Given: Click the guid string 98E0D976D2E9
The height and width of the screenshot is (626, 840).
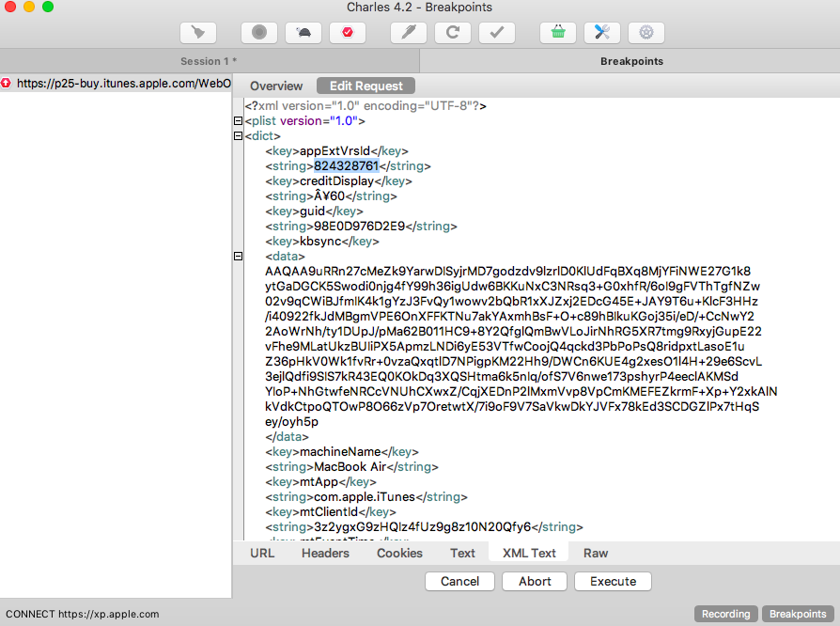Looking at the screenshot, I should [360, 227].
